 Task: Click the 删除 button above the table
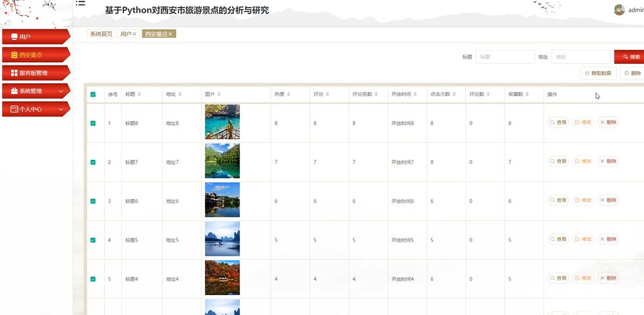click(x=632, y=73)
